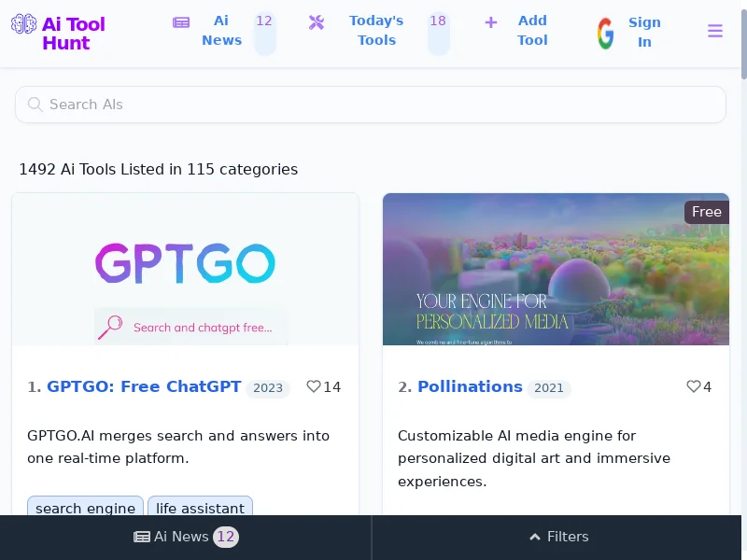Like GPTGO with the heart icon

point(314,386)
